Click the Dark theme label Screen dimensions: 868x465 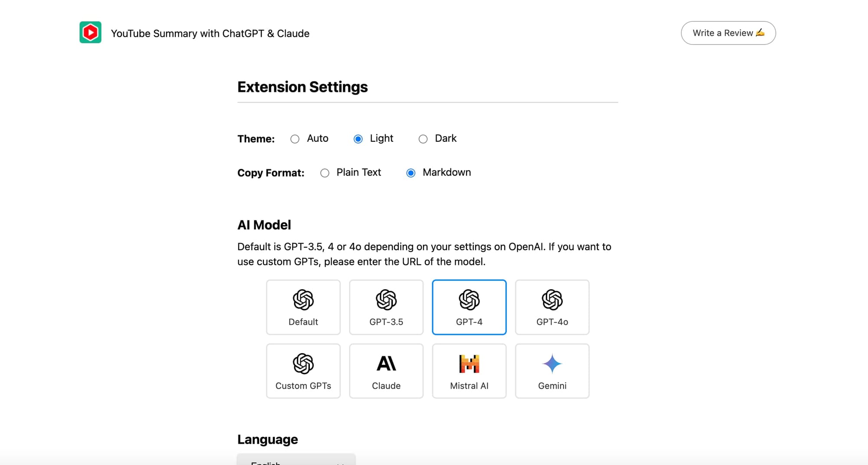[x=446, y=138]
